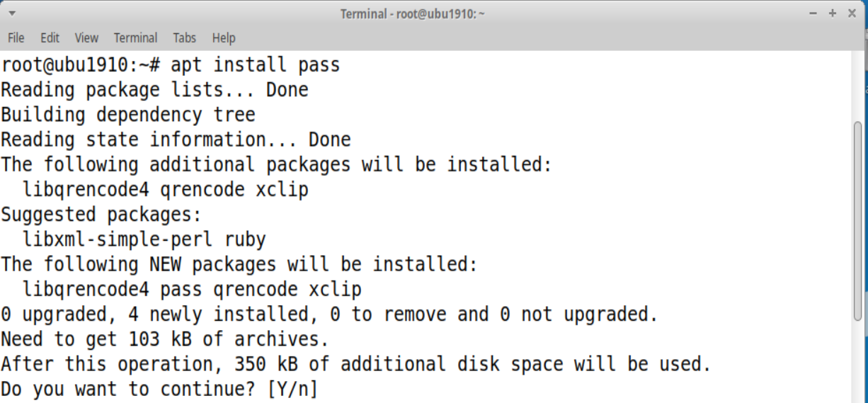
Task: Click the "Need to get 103 kB" line
Action: pyautogui.click(x=164, y=339)
